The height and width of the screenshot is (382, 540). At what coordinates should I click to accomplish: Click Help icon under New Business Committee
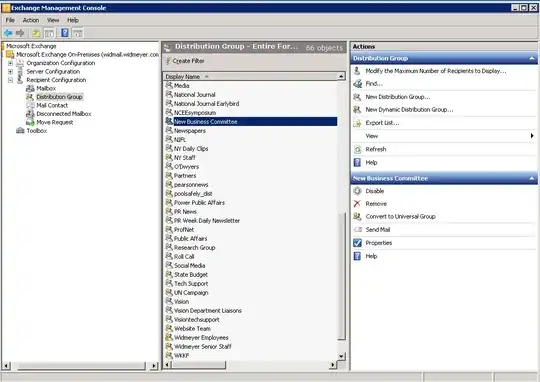pyautogui.click(x=357, y=256)
